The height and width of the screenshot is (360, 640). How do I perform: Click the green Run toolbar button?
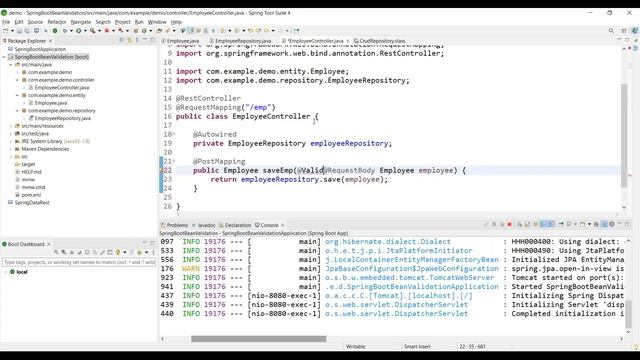point(78,31)
